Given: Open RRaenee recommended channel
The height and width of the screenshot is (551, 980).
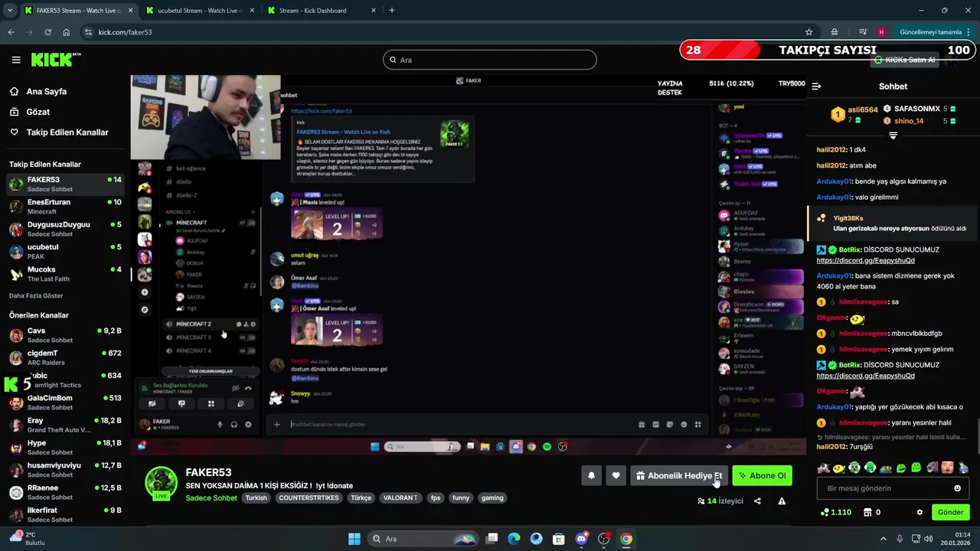Looking at the screenshot, I should (65, 492).
